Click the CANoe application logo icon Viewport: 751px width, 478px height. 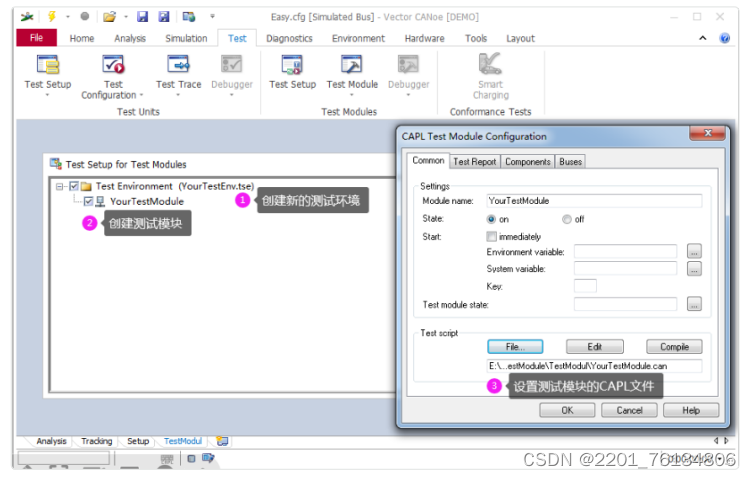[x=27, y=17]
